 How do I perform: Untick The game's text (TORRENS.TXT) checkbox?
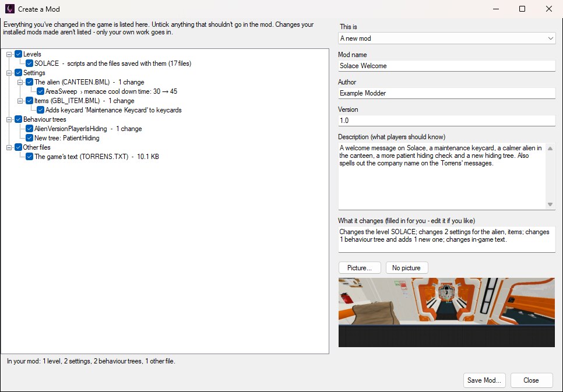(30, 157)
